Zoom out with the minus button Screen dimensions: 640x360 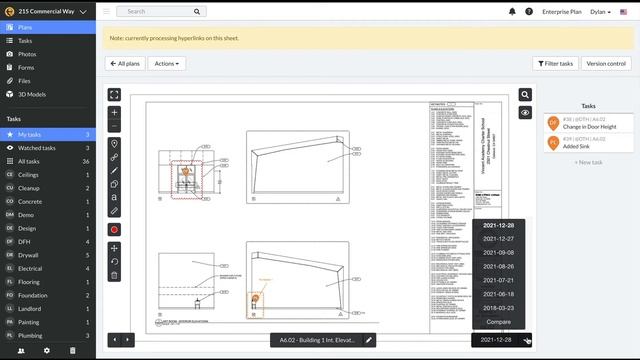click(x=114, y=126)
